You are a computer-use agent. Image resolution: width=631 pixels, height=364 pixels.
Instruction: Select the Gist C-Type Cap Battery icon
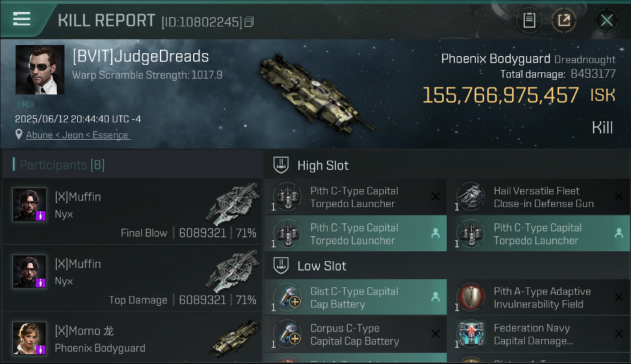click(287, 298)
